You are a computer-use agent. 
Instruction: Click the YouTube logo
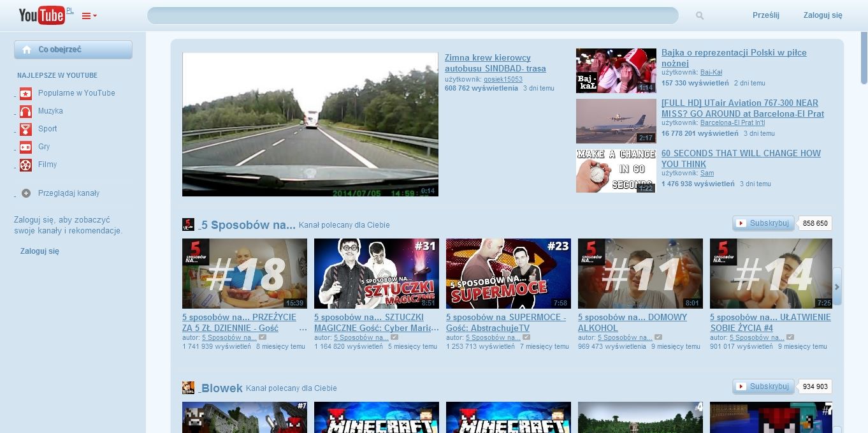click(42, 15)
